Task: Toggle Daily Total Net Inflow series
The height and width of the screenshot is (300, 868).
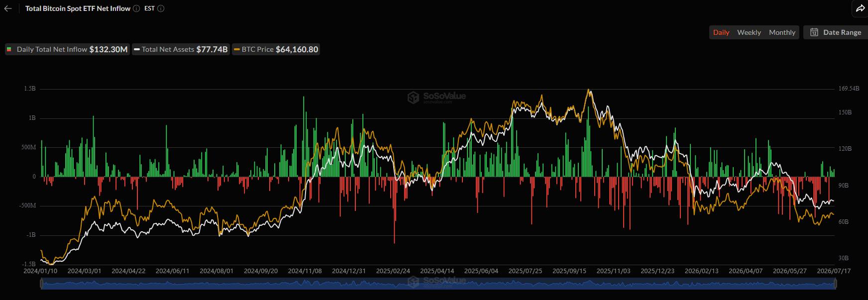Action: coord(67,49)
